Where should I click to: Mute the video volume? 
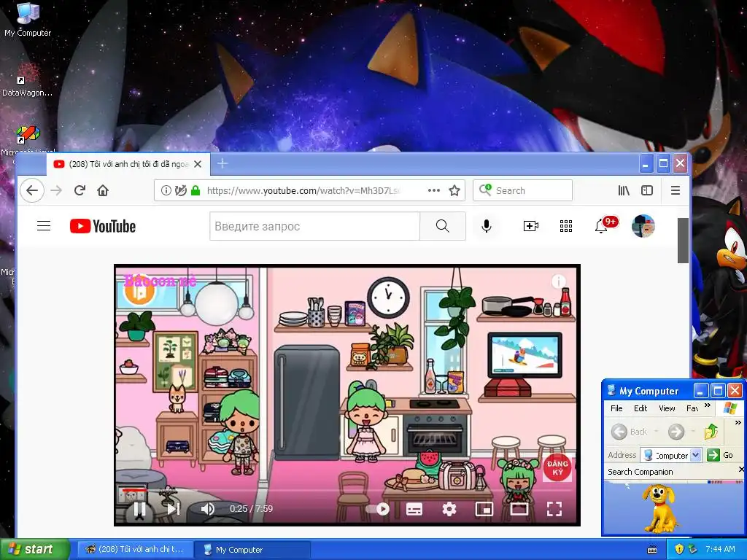coord(207,509)
